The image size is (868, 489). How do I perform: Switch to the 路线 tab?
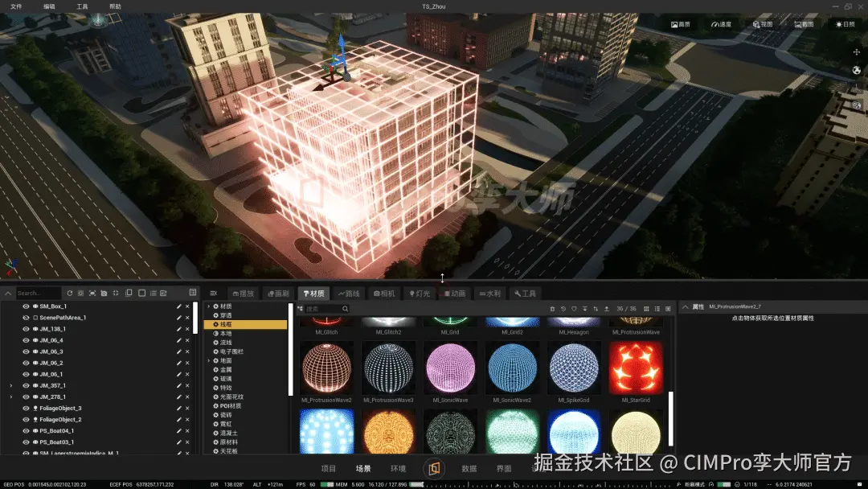pyautogui.click(x=349, y=294)
